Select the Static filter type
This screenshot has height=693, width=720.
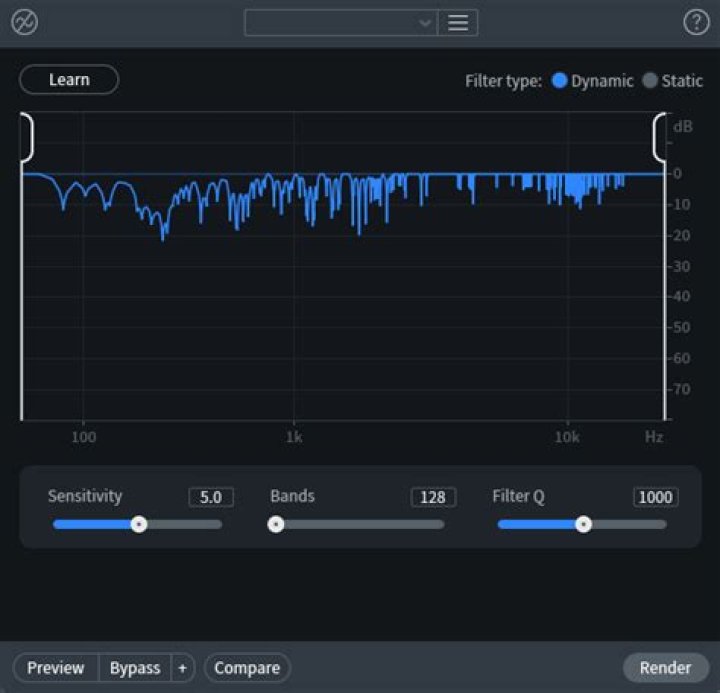point(650,81)
